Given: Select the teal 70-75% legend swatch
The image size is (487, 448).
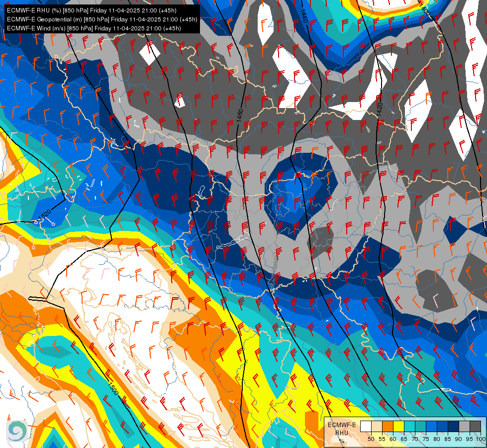Looking at the screenshot, I should coord(420,426).
